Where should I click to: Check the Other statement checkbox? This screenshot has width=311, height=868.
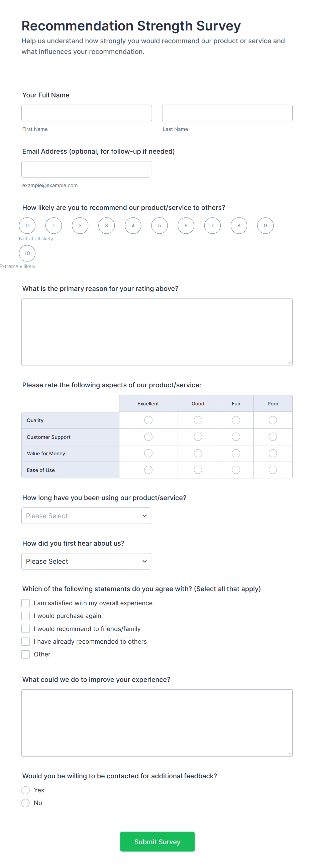click(25, 654)
